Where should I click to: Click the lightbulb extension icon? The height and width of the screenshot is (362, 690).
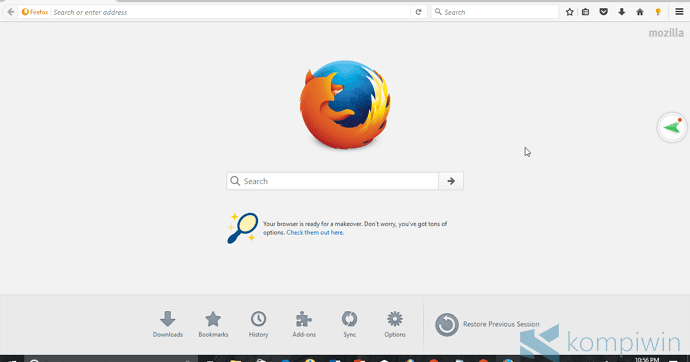(x=658, y=12)
